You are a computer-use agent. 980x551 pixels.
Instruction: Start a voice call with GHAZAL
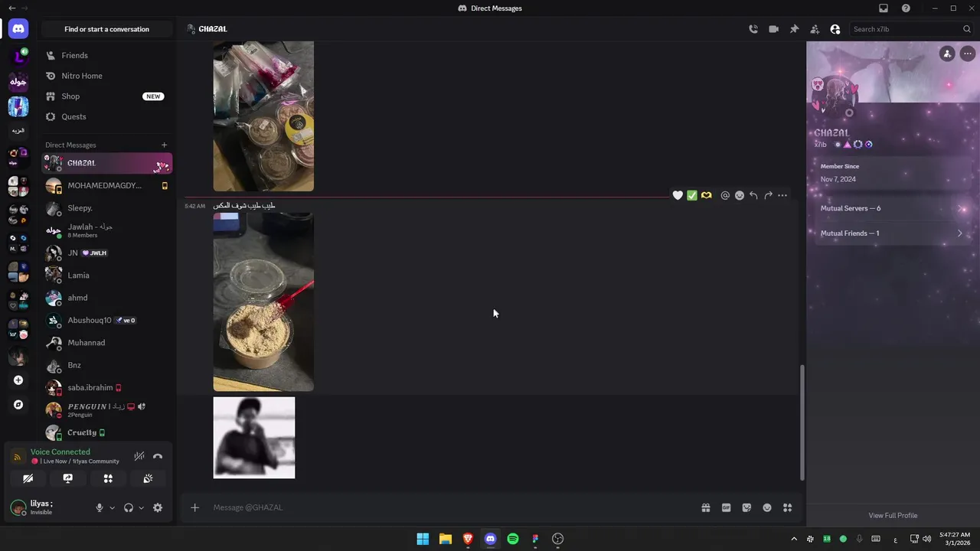(x=753, y=29)
